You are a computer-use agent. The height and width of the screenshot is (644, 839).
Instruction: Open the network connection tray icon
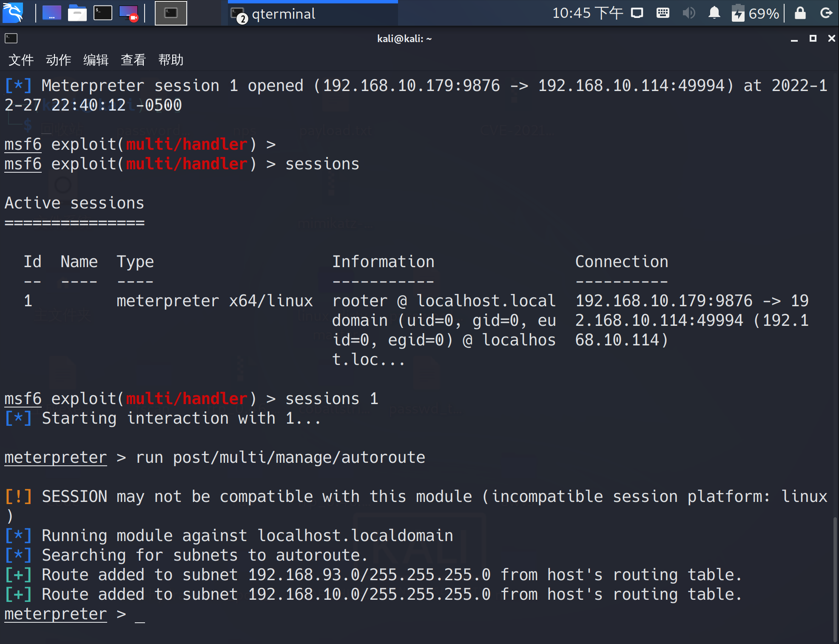coord(637,13)
